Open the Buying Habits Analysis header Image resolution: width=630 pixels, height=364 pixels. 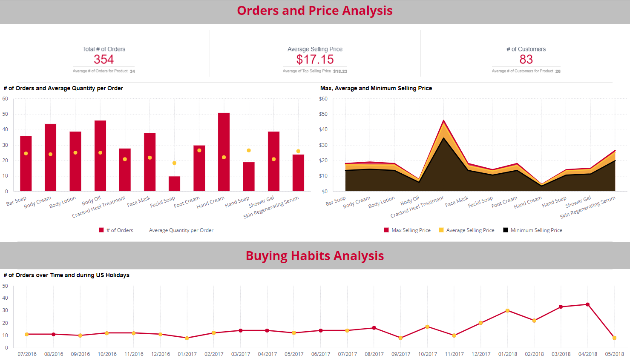[x=315, y=255]
